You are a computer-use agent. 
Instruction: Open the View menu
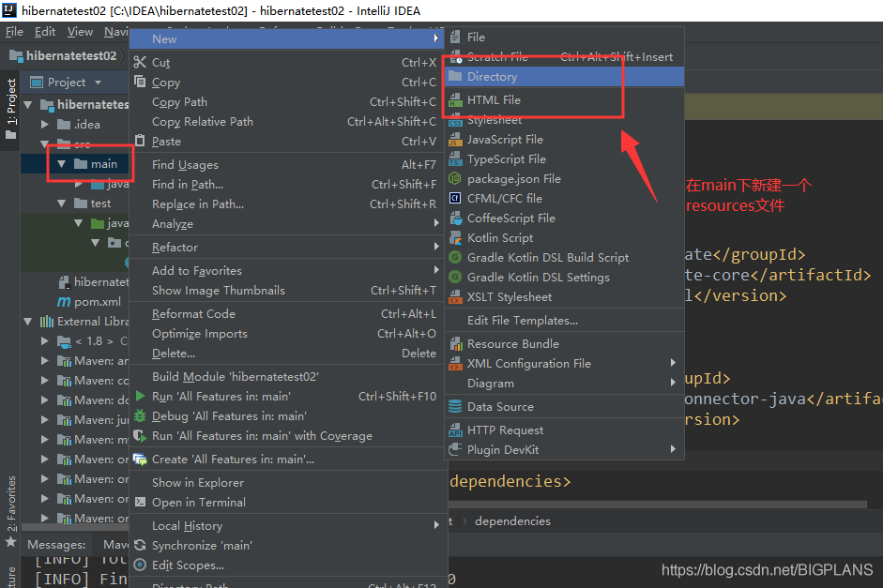pyautogui.click(x=80, y=32)
